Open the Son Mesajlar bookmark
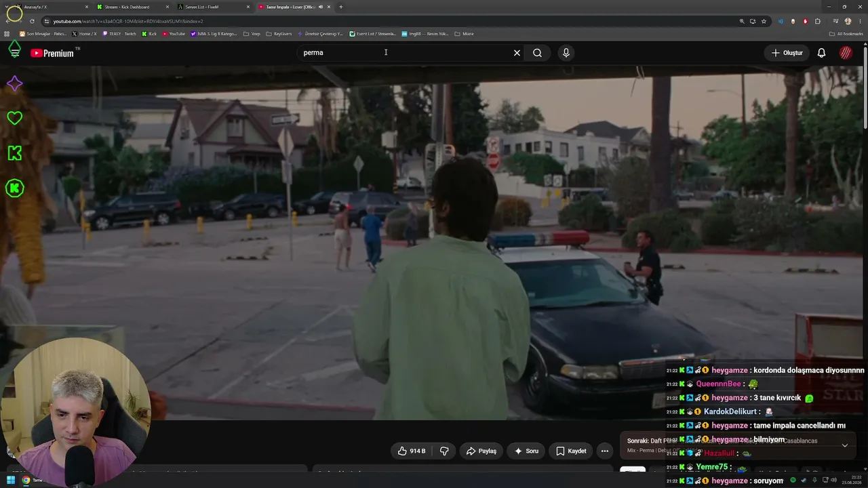Viewport: 868px width, 488px height. 43,33
